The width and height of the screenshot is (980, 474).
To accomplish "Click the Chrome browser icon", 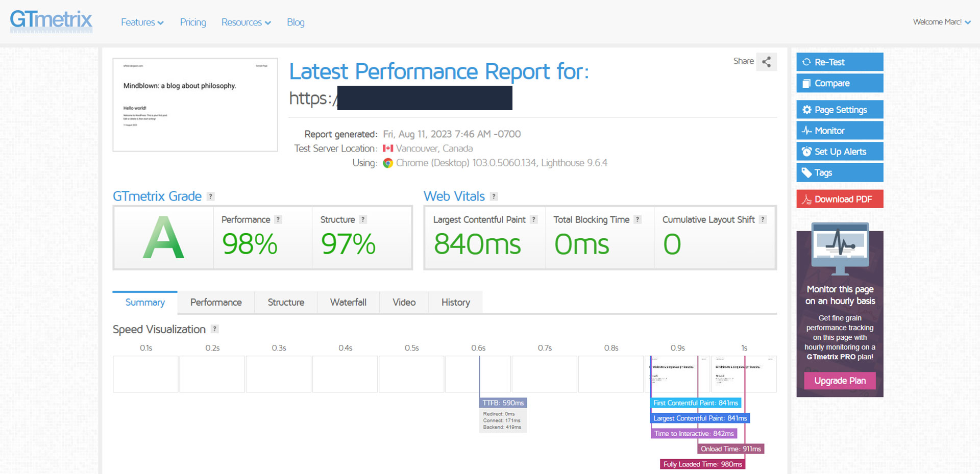I will (388, 163).
